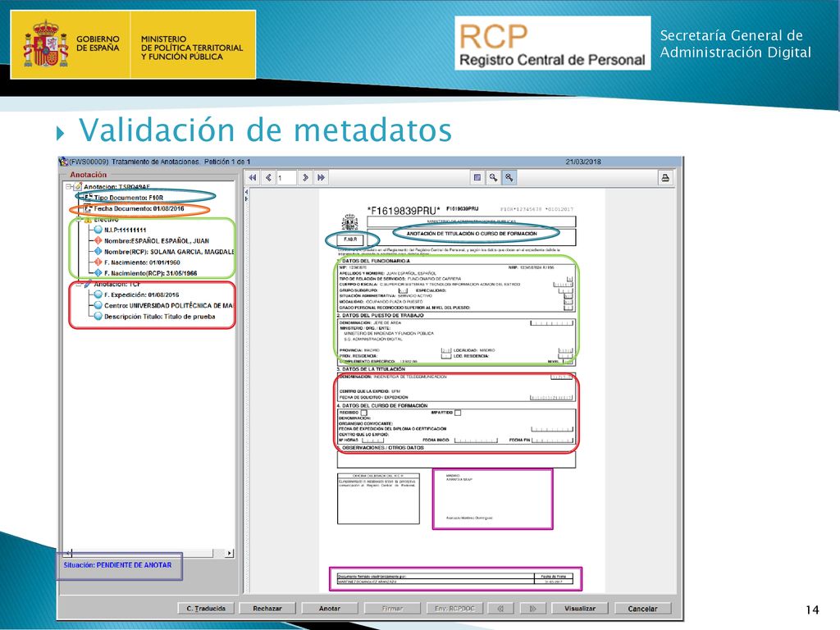Click blue circle beside Centro UNIVERSIDAD
This screenshot has width=840, height=630.
tap(98, 305)
